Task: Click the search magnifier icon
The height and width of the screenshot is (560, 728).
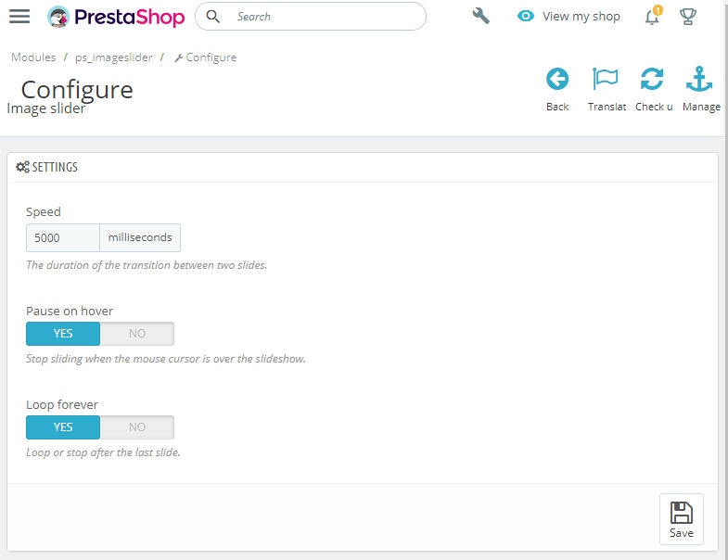Action: click(212, 17)
